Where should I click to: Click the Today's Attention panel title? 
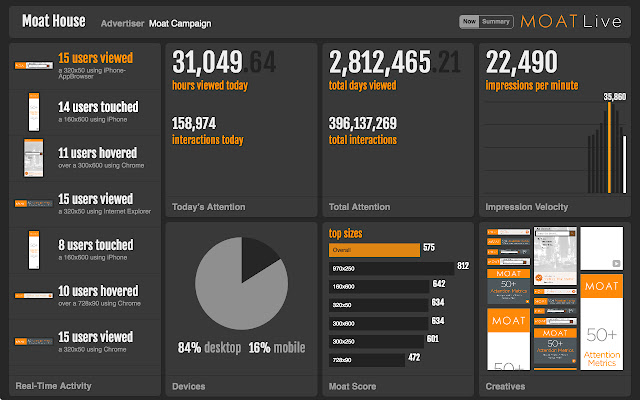pyautogui.click(x=209, y=207)
